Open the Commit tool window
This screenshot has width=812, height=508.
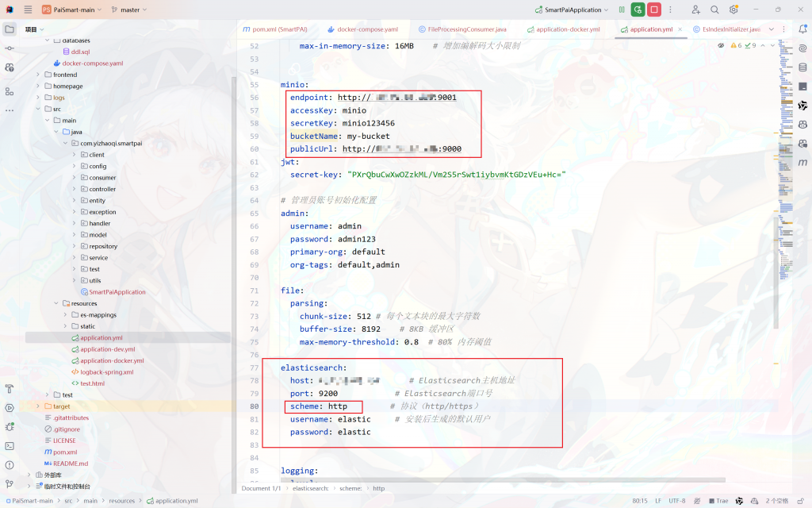(10, 48)
